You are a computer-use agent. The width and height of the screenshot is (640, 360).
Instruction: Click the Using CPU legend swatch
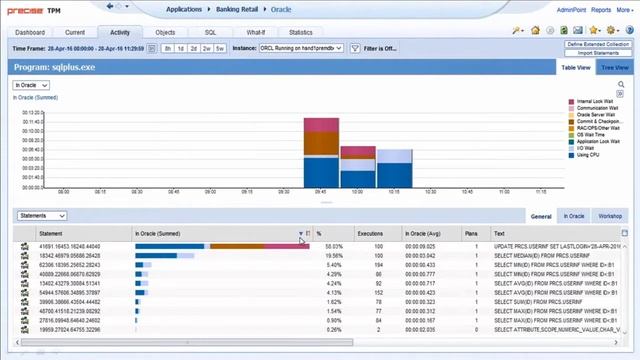(571, 155)
